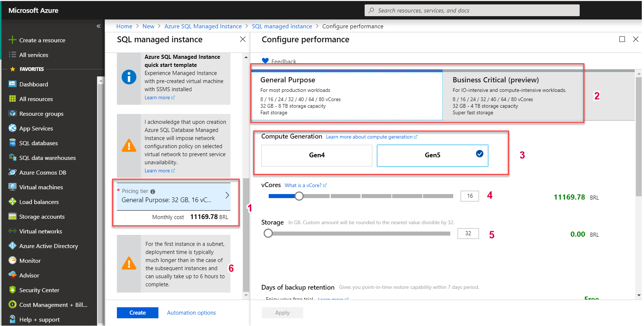Choose the Business Critical (preview) tier
This screenshot has height=326, width=644.
tap(512, 96)
